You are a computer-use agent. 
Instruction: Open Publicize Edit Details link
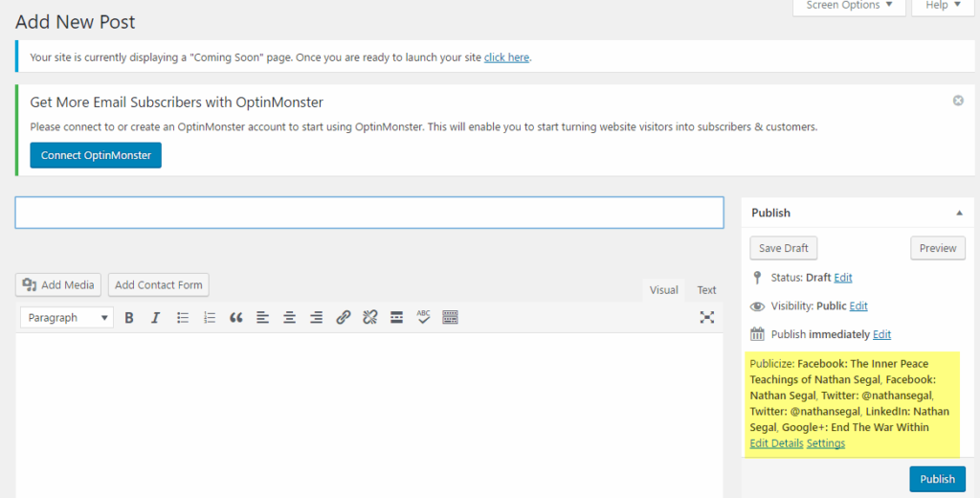776,443
